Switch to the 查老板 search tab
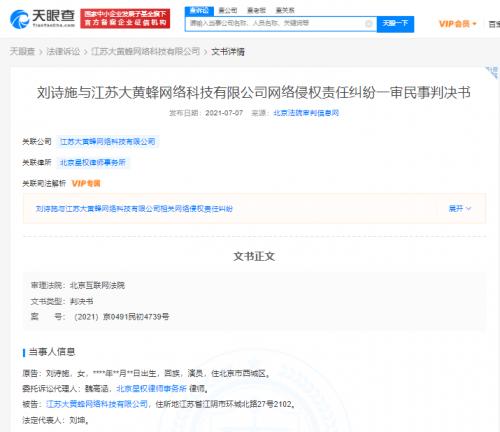Viewport: 500px width, 432px height. pos(256,11)
